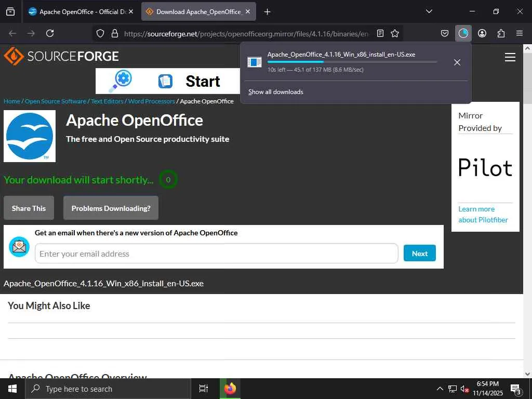532x399 pixels.
Task: Open the Text Editors breadcrumb
Action: [x=107, y=101]
